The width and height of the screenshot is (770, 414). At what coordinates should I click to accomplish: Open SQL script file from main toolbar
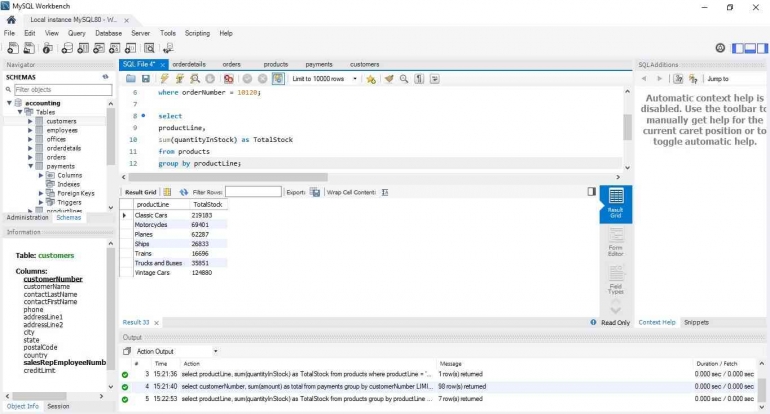(29, 48)
